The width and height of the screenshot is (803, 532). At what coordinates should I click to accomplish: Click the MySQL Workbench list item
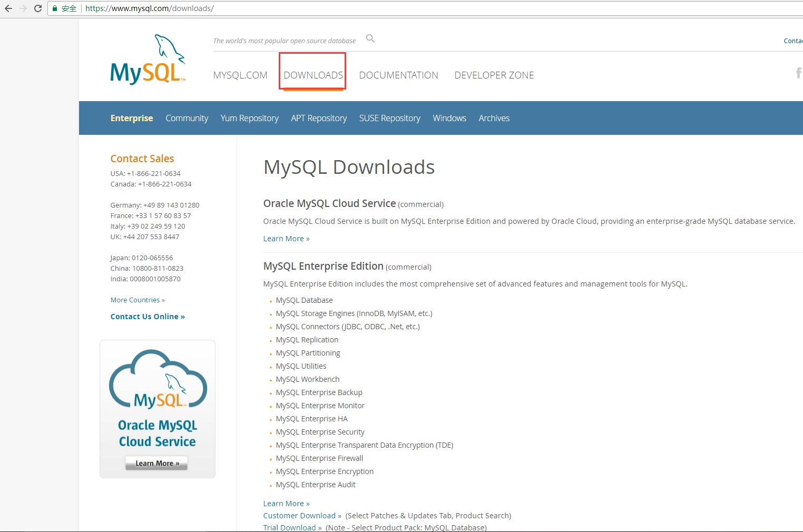tap(308, 379)
